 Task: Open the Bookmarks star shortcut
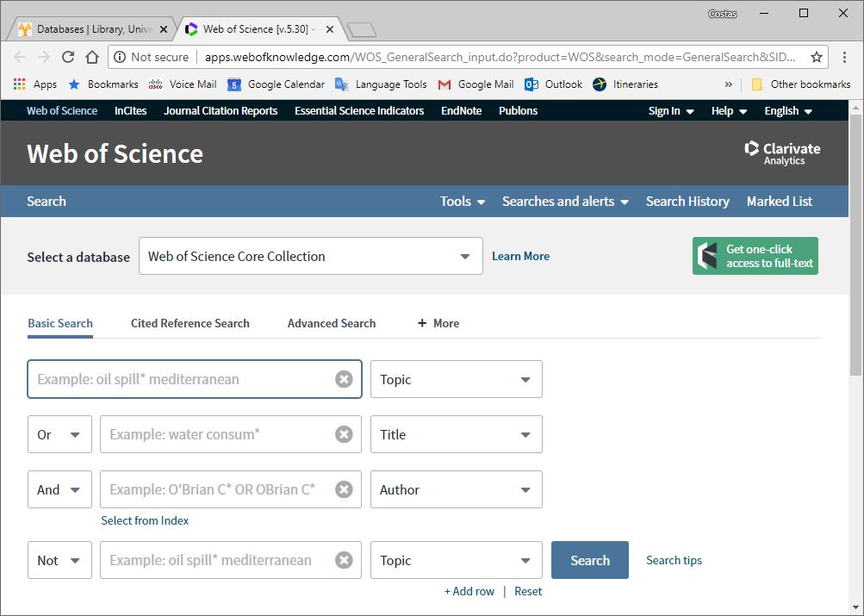(103, 84)
